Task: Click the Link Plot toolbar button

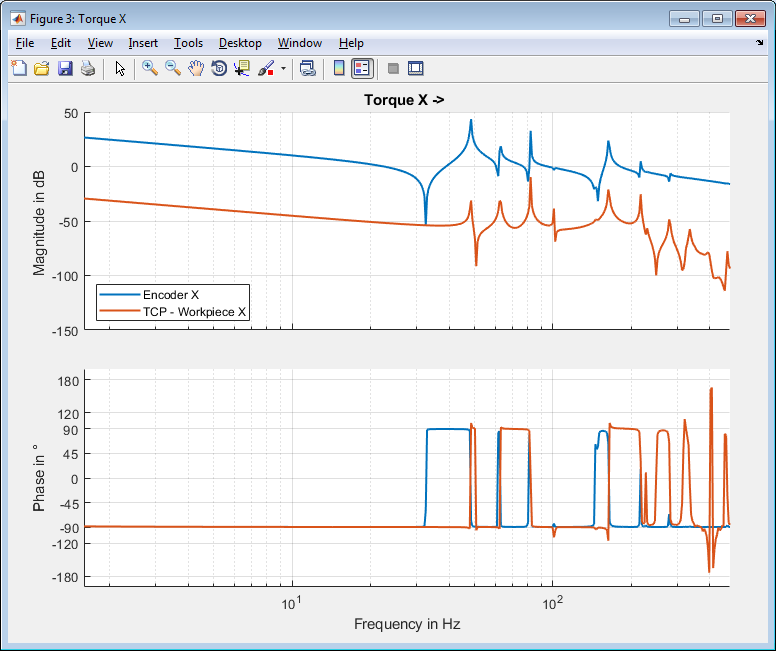Action: pos(308,68)
